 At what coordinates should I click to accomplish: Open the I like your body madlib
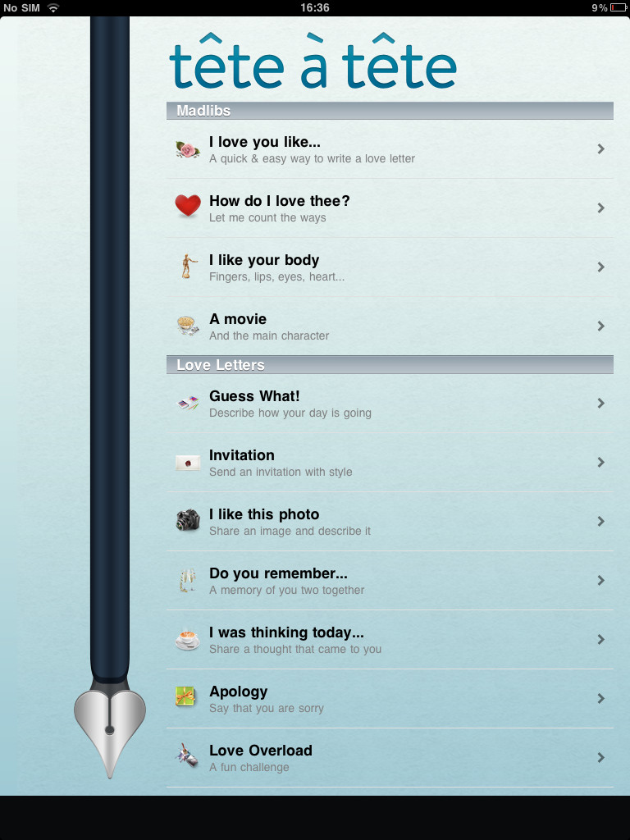click(390, 267)
